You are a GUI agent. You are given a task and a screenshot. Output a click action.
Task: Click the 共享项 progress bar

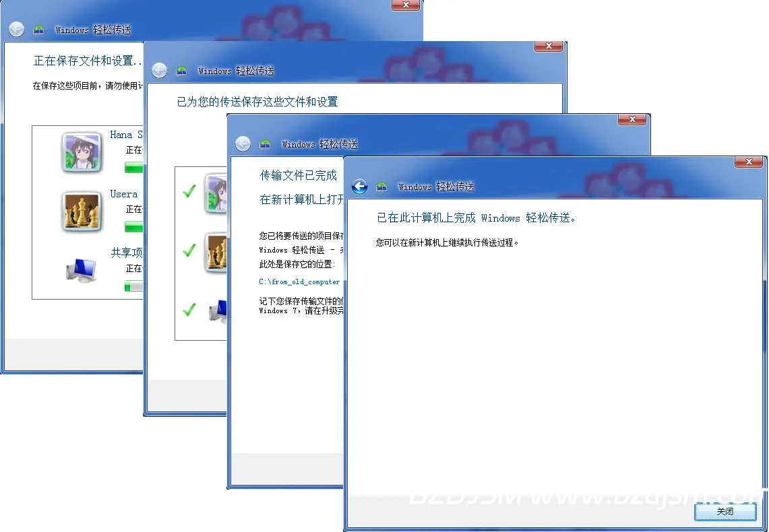point(134,286)
